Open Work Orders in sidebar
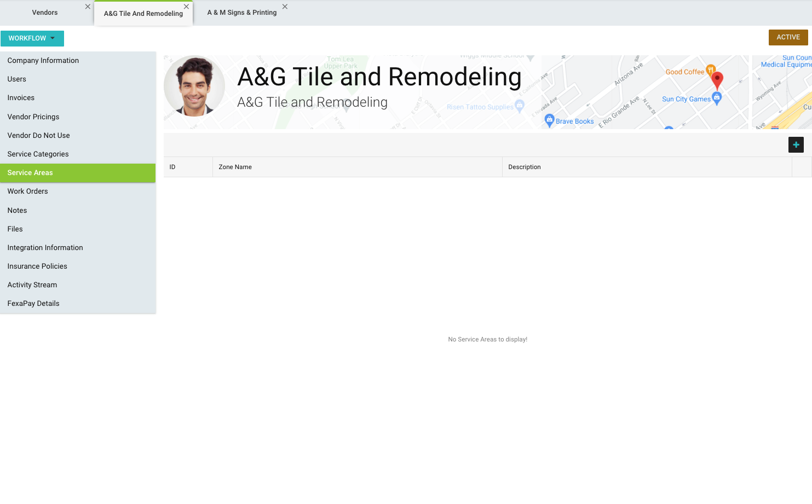Screen dimensions: 812x504 click(28, 192)
